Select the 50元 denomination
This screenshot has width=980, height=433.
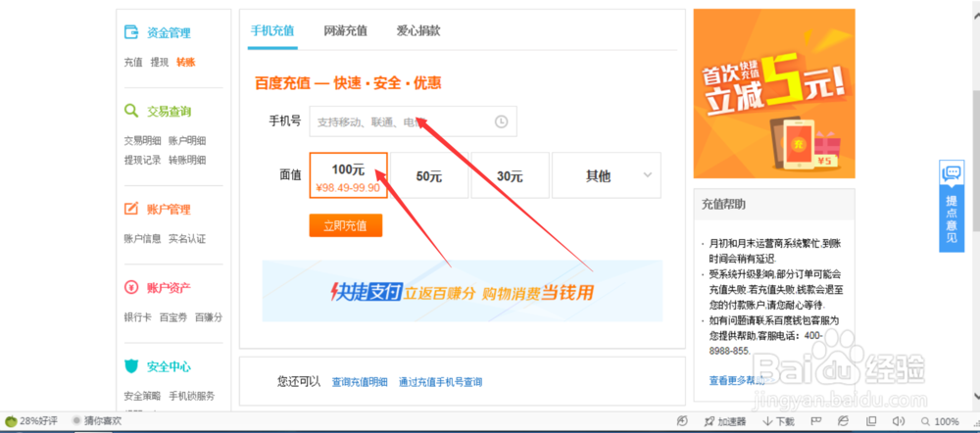pyautogui.click(x=429, y=175)
